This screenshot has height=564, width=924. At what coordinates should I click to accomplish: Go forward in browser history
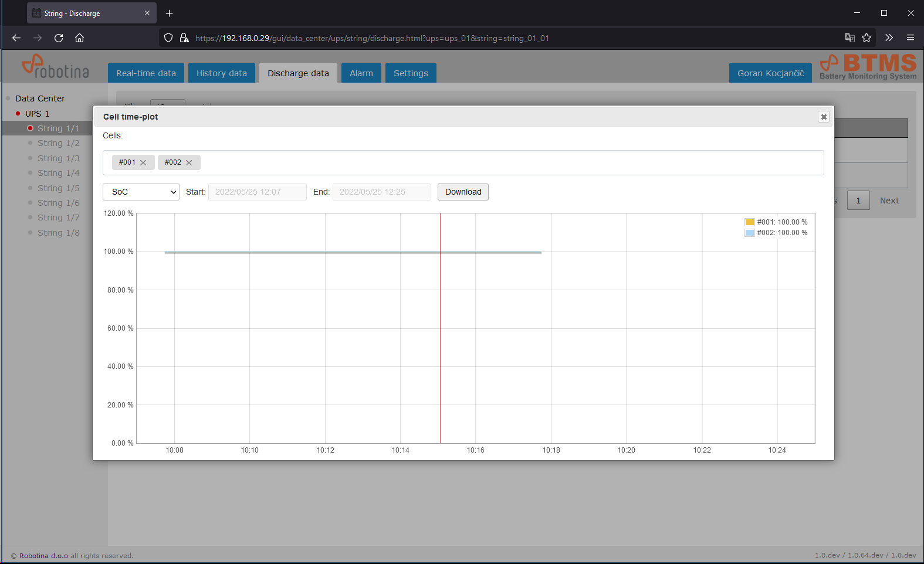38,38
